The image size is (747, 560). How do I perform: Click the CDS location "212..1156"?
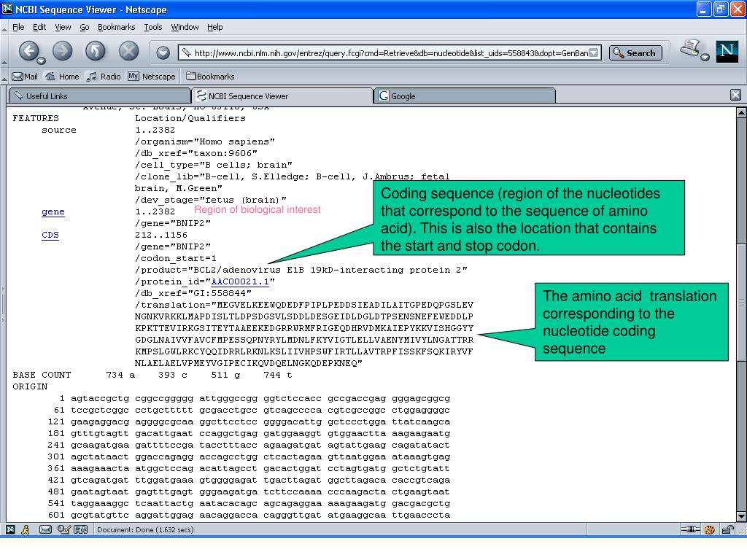(161, 236)
